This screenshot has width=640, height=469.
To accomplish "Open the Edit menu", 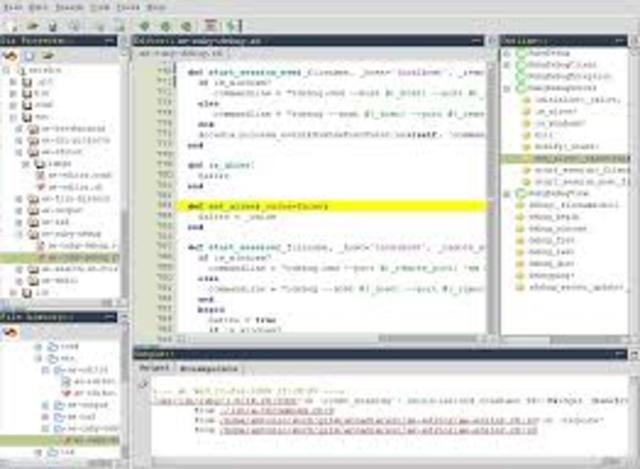I will click(38, 7).
